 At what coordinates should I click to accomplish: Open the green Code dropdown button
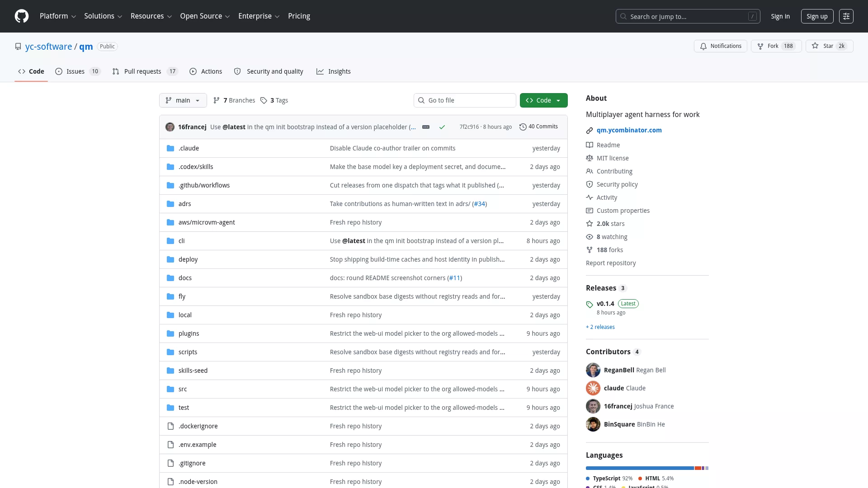[x=543, y=100]
